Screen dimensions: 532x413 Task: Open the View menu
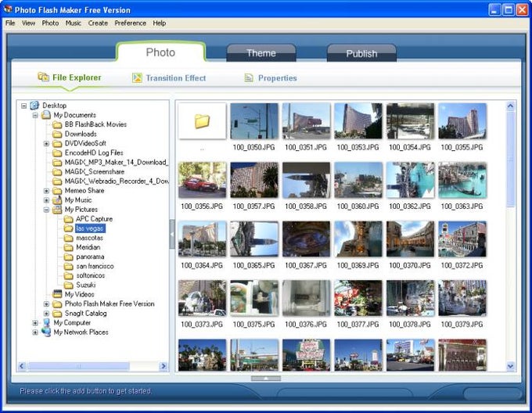[x=28, y=23]
